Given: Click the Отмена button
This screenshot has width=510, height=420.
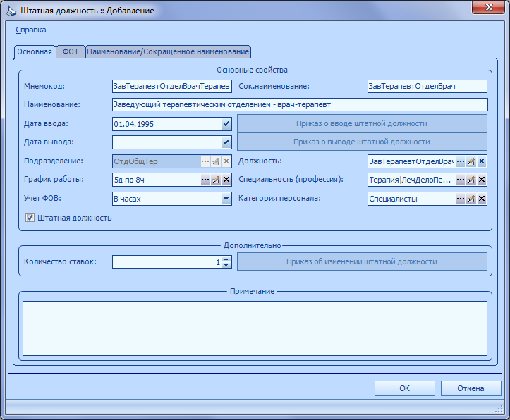Looking at the screenshot, I should [x=470, y=388].
